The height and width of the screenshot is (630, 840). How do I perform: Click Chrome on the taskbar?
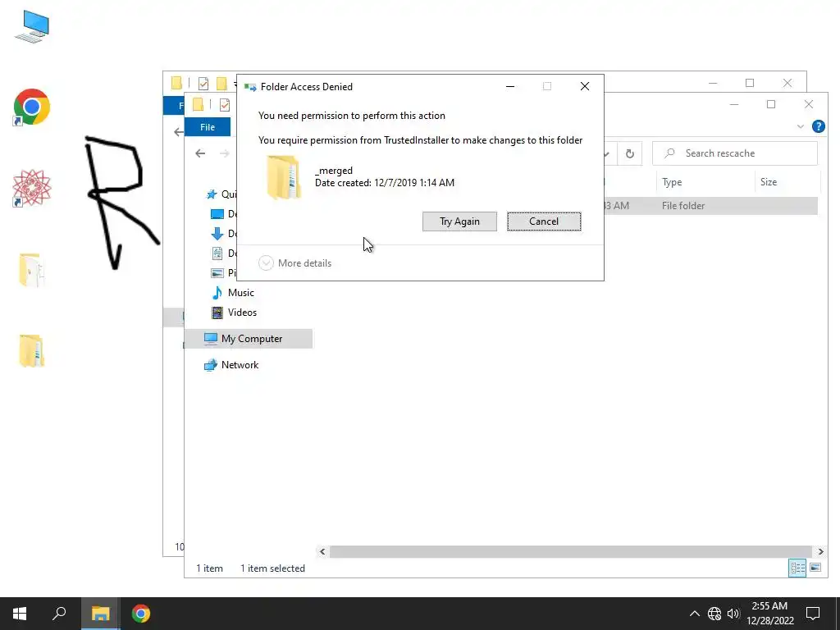click(141, 614)
